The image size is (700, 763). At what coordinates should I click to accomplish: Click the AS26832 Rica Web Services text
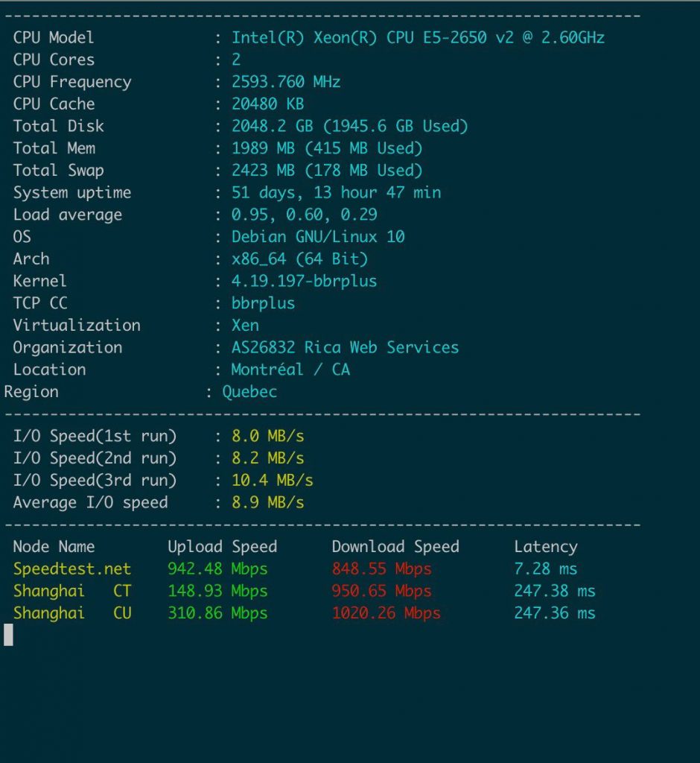pos(345,348)
